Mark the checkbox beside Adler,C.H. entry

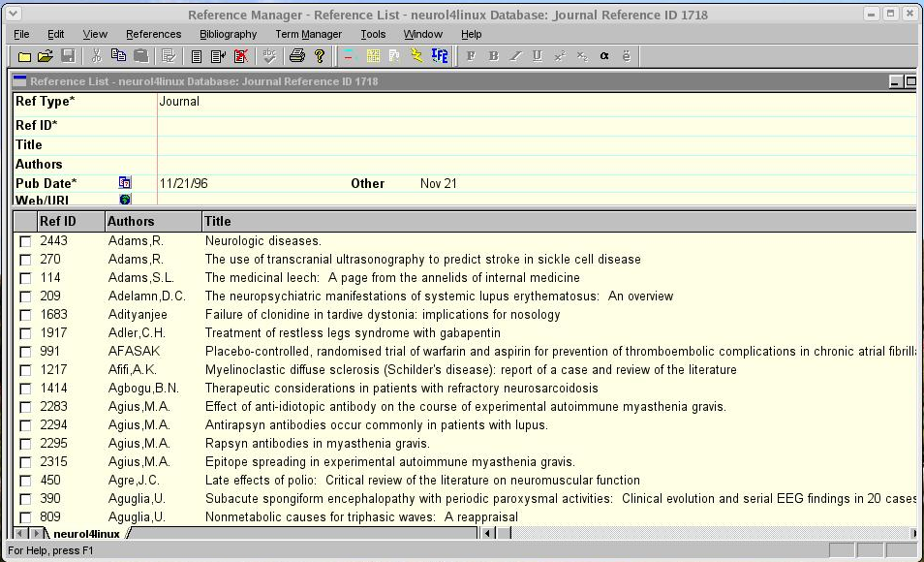pos(25,333)
